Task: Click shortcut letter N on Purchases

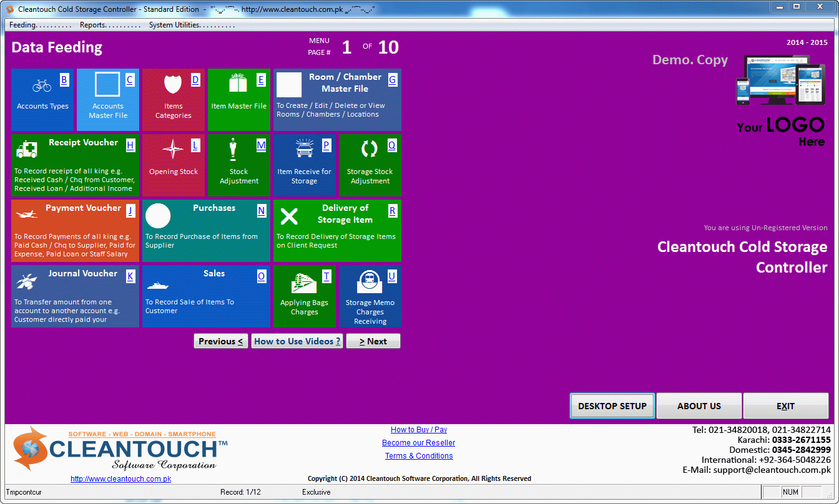Action: click(x=262, y=211)
